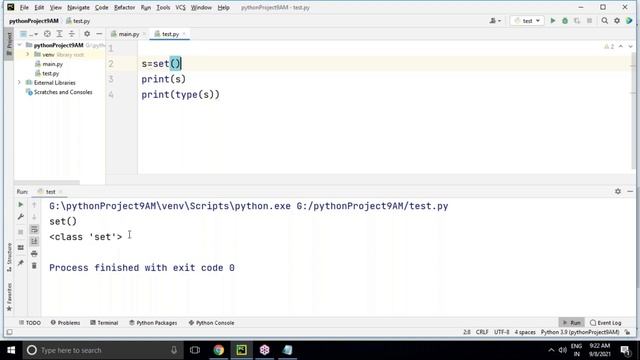Screen dimensions: 640x360
Task: Hide the Run panel with minus icon
Action: [630, 191]
